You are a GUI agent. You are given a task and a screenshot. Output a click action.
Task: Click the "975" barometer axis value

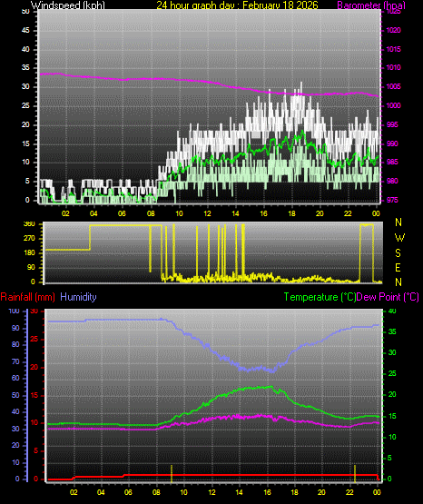click(x=392, y=200)
